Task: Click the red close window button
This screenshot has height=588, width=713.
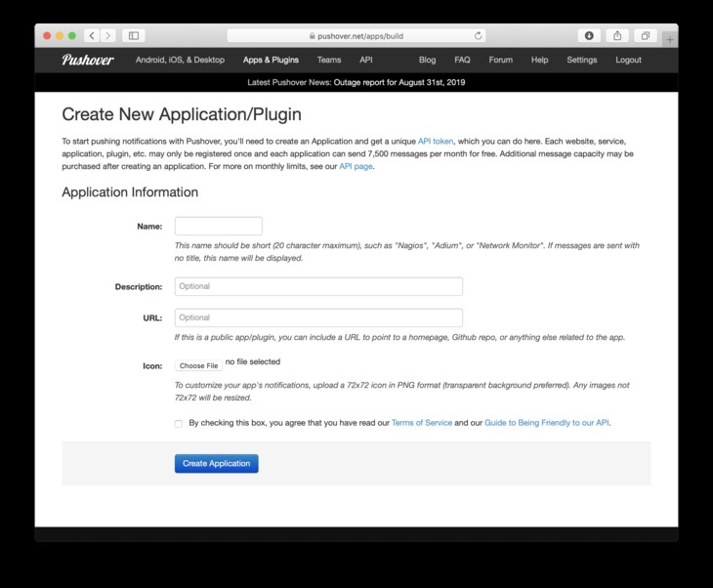Action: [47, 35]
